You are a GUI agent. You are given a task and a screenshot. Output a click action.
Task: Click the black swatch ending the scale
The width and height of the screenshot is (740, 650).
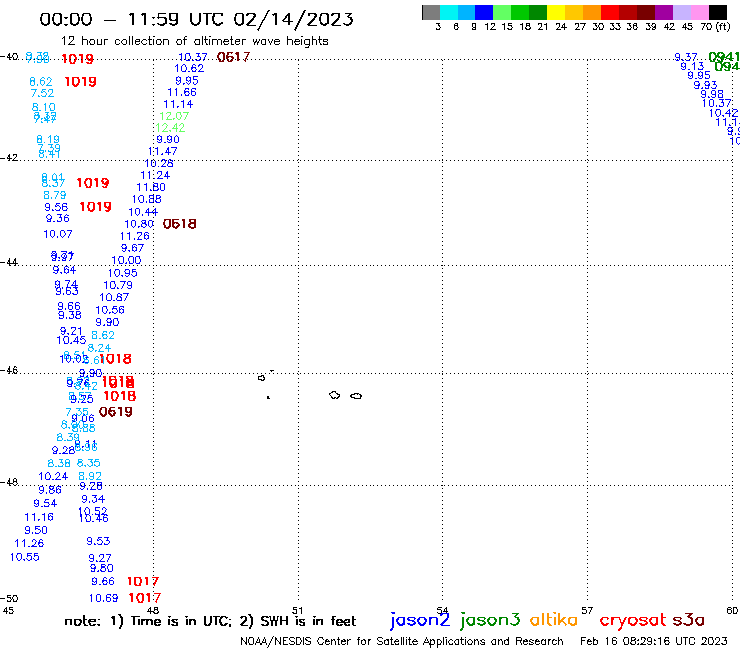(718, 12)
